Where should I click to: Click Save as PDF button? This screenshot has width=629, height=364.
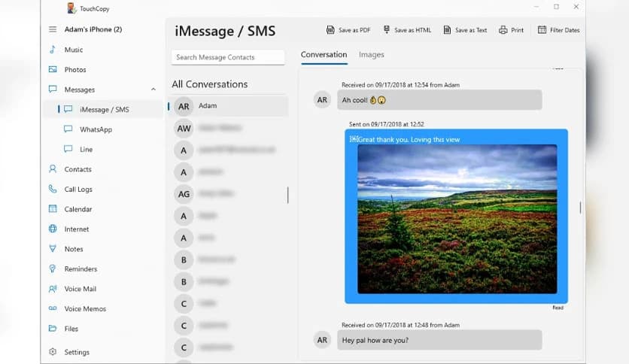(348, 30)
